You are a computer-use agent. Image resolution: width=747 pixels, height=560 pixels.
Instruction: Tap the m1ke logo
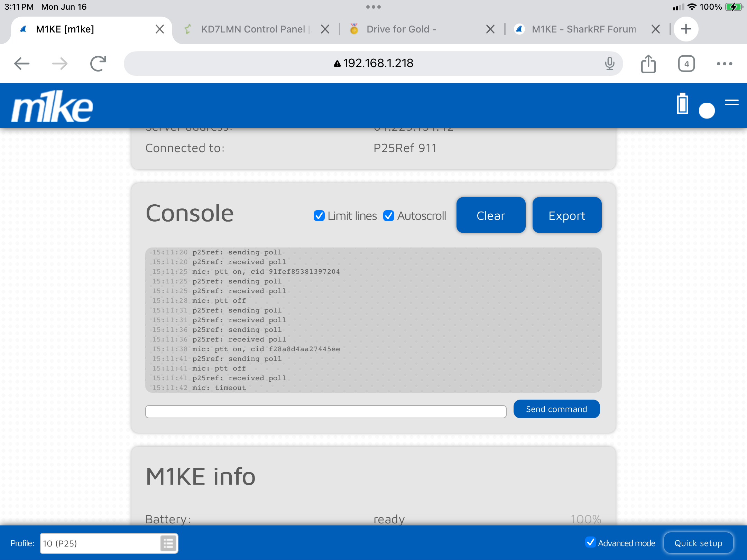click(52, 106)
